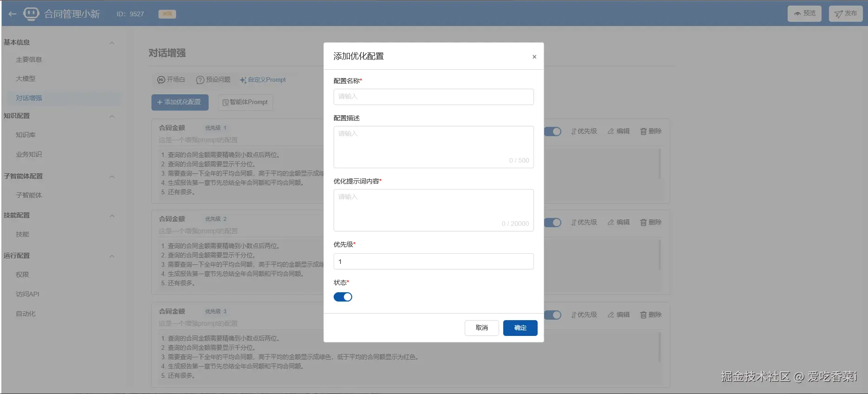Collapse the 技能配置 sidebar section
This screenshot has width=868, height=394.
click(112, 216)
